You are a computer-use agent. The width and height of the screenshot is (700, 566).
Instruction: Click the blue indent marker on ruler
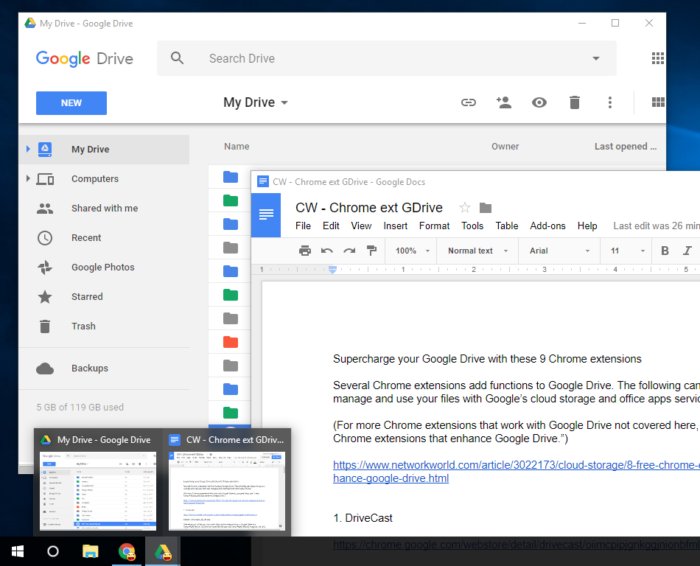(x=333, y=269)
